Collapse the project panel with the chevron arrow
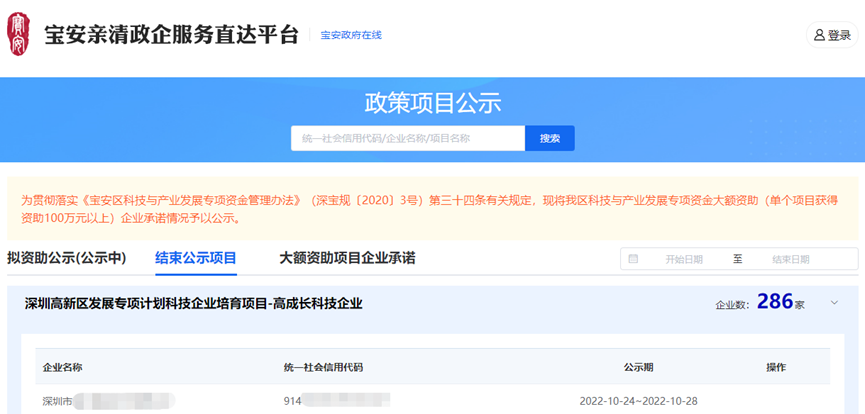This screenshot has width=865, height=414. pos(835,303)
